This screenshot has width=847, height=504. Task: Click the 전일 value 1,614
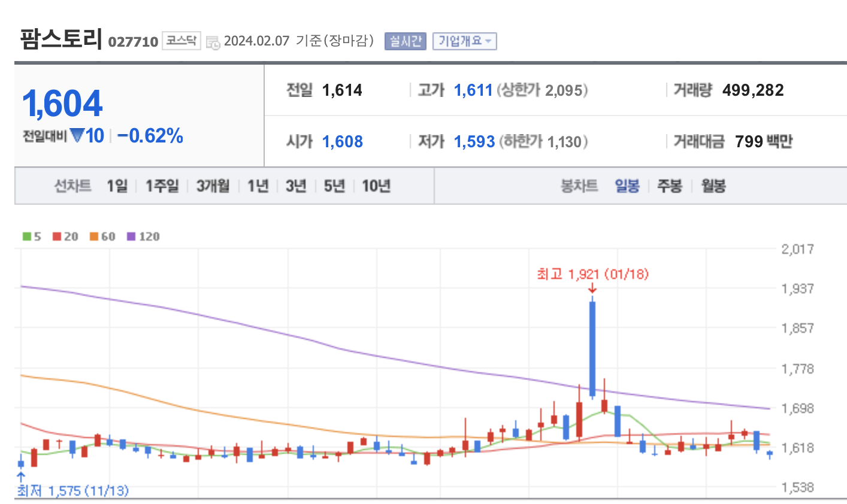coord(342,90)
